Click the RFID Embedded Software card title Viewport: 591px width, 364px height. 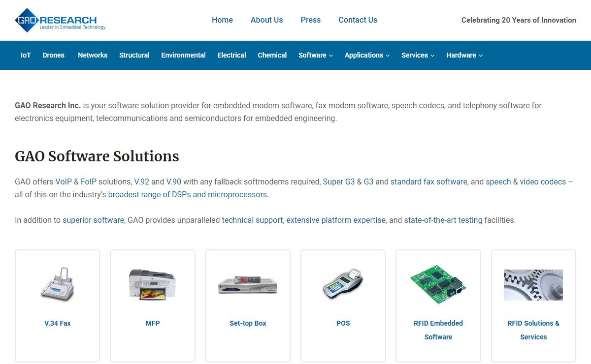[438, 330]
